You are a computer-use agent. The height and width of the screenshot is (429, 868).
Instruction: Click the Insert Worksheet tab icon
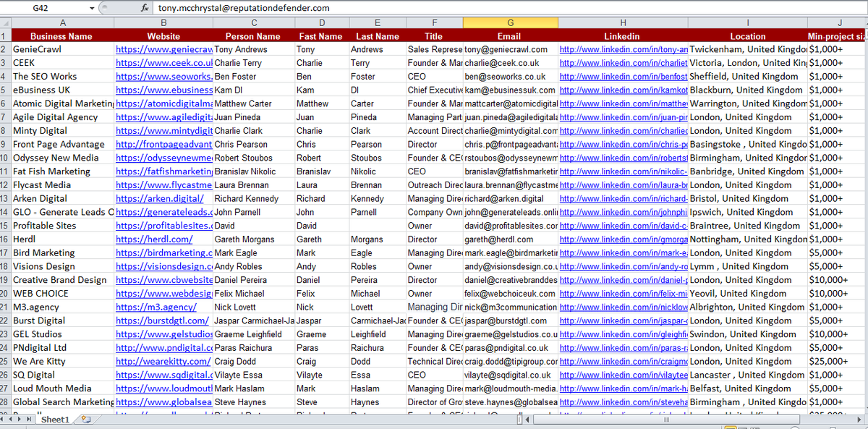(86, 420)
